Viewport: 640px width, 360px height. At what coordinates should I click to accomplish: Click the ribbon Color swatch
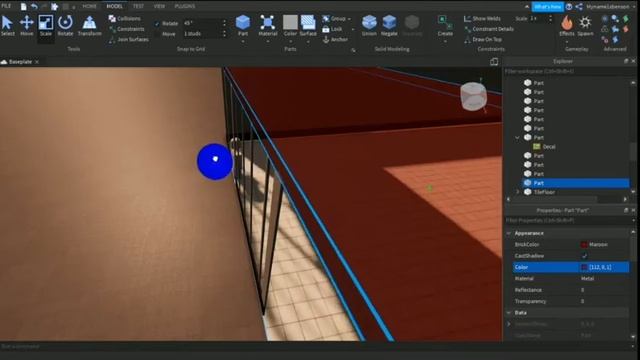290,22
